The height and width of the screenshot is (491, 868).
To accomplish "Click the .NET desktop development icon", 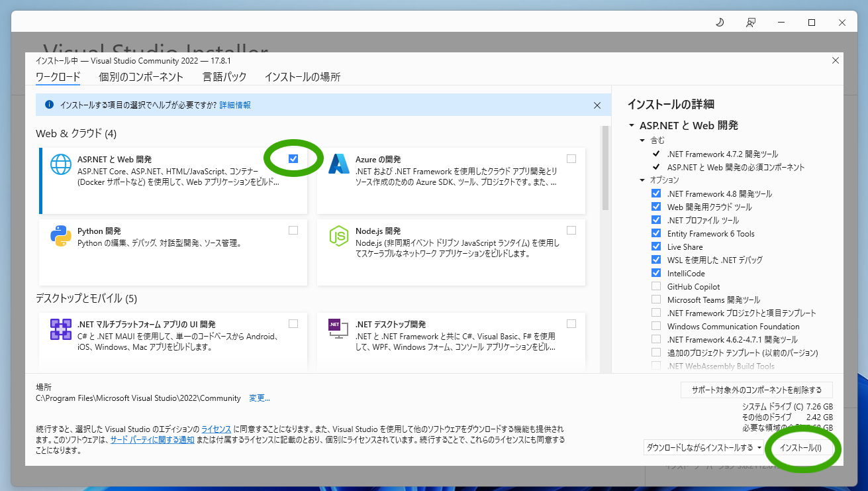I will tap(339, 329).
